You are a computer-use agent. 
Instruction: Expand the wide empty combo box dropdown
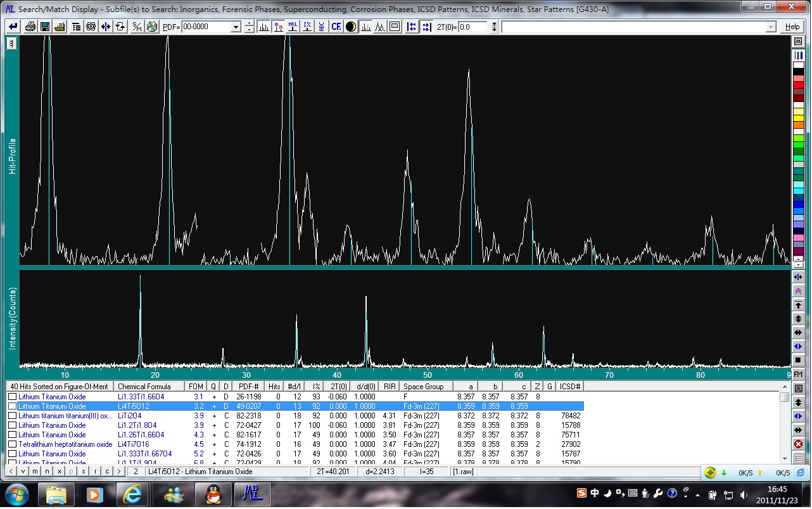click(x=771, y=27)
